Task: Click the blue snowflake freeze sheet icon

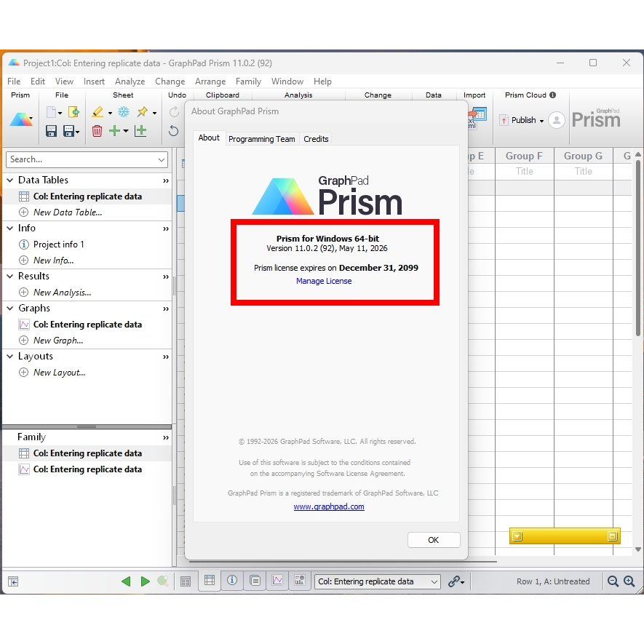Action: click(x=124, y=112)
